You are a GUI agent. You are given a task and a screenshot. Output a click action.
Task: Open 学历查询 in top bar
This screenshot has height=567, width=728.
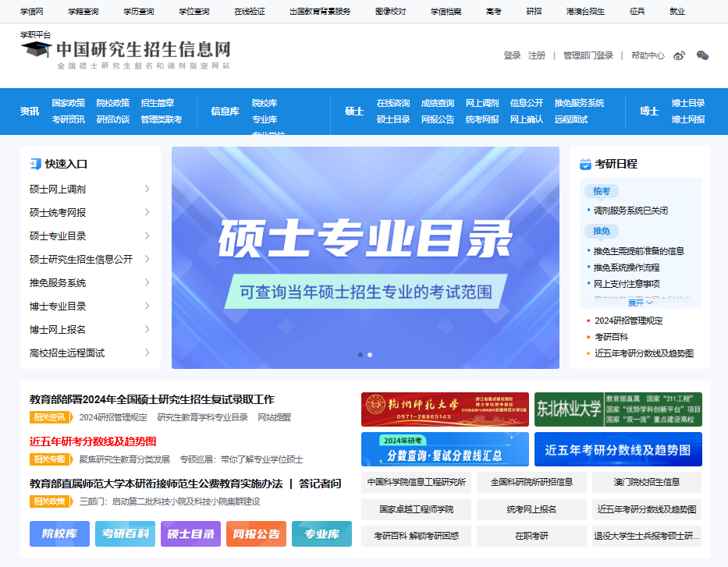tap(138, 11)
